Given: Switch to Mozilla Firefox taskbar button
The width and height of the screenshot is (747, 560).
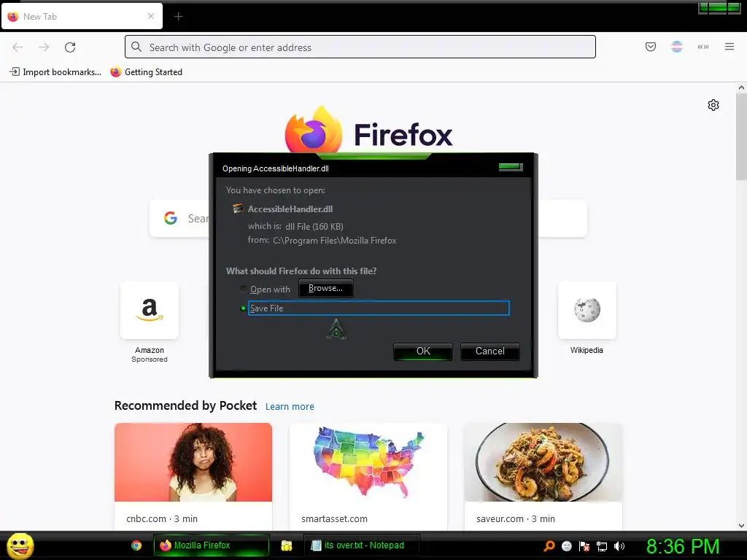Looking at the screenshot, I should click(x=211, y=545).
